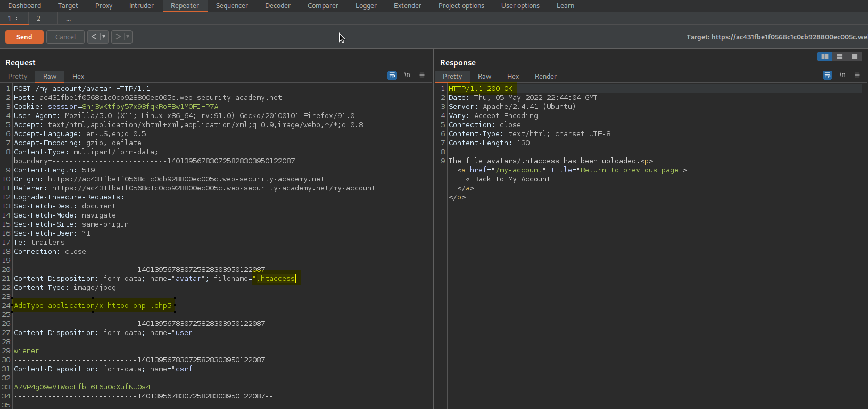Open the Learn tab
The width and height of the screenshot is (868, 409).
coord(565,6)
